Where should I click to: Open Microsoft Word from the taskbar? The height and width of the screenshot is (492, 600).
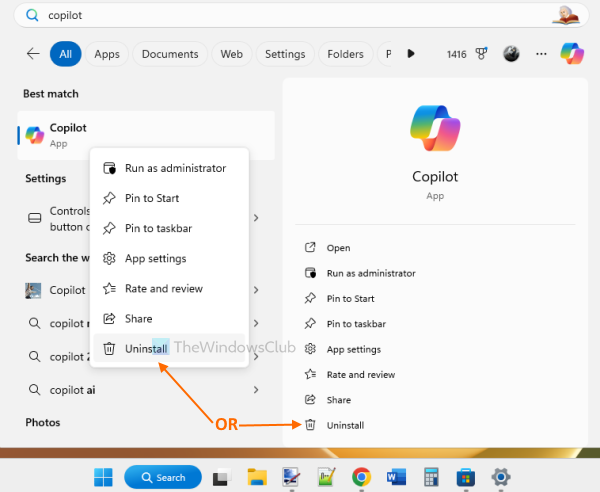[x=396, y=477]
